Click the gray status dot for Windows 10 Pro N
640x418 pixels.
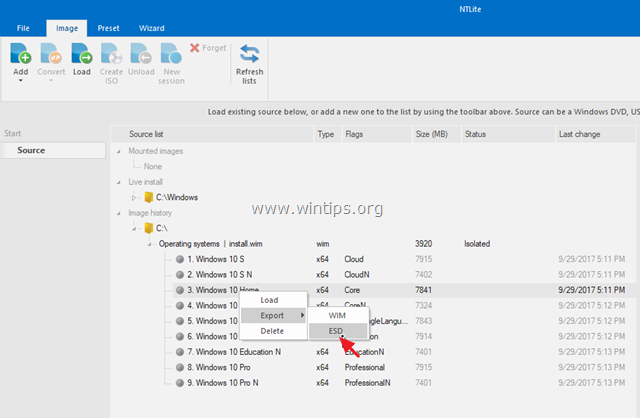click(x=180, y=383)
